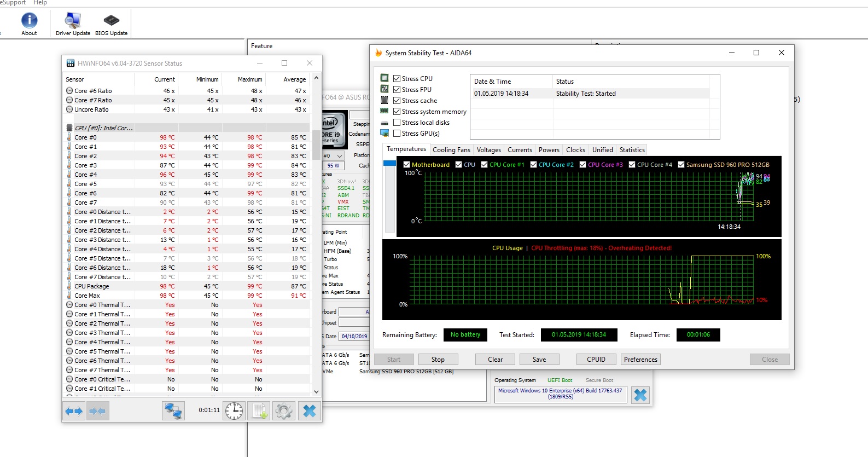Hide Motherboard temperature on graph
The width and height of the screenshot is (868, 457).
tap(406, 164)
